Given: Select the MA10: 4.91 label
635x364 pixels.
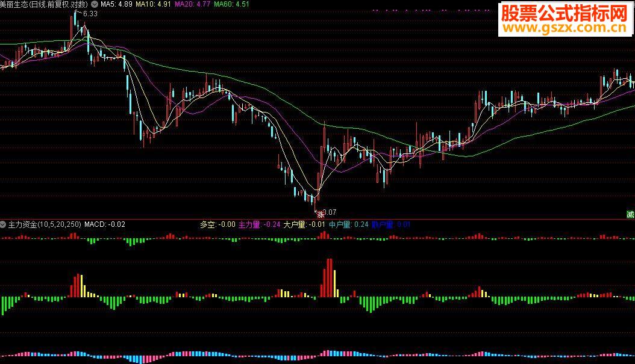Looking at the screenshot, I should tap(153, 4).
